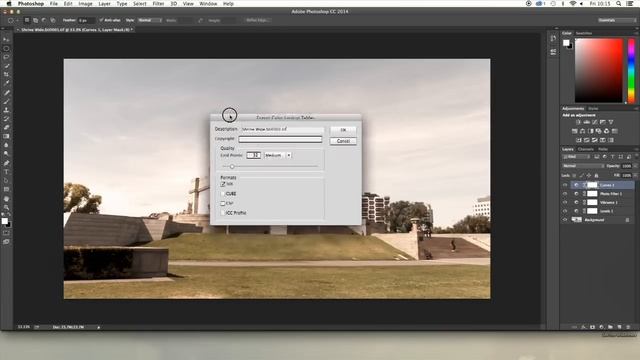Select the Pen tool

pos(6,163)
